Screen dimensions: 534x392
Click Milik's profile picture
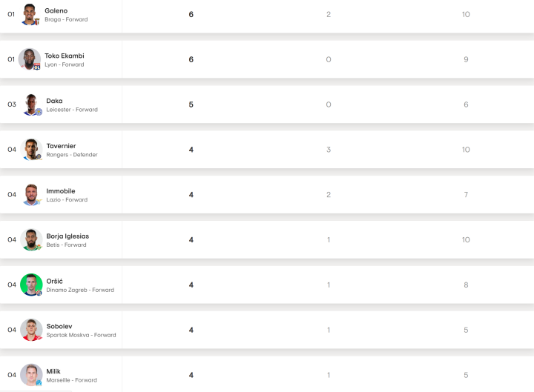31,375
